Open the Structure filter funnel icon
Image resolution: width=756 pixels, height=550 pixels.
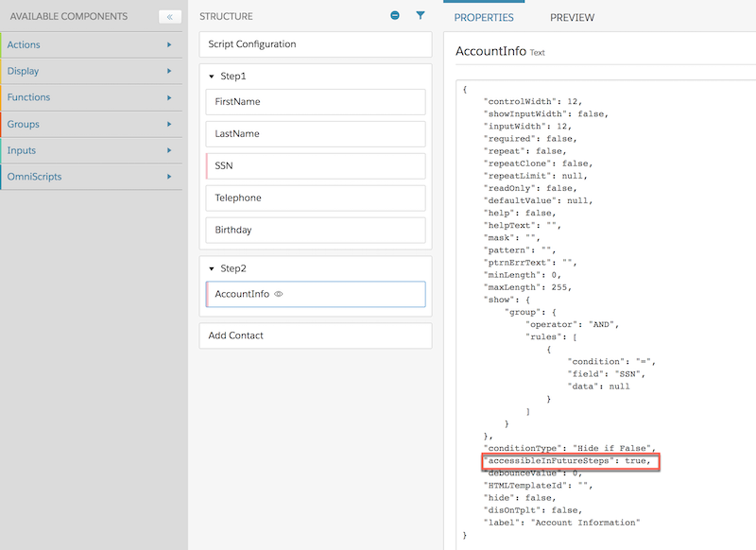(x=421, y=15)
